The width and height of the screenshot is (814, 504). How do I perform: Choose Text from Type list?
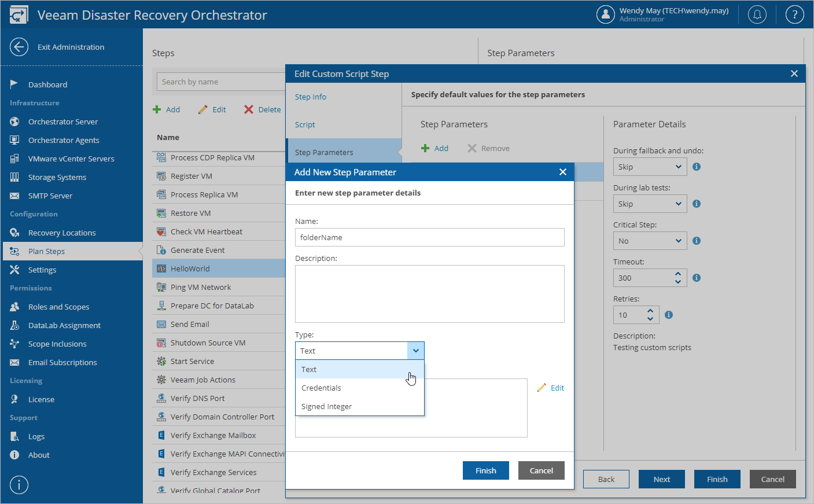pyautogui.click(x=360, y=369)
